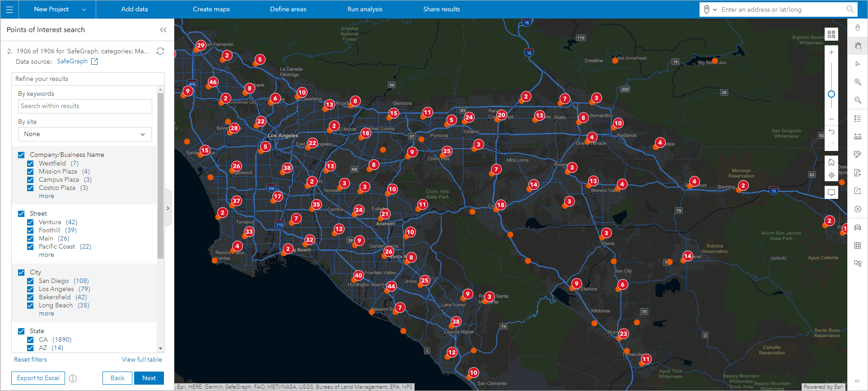Open basemap gallery grid icon
Image resolution: width=868 pixels, height=391 pixels.
point(831,34)
